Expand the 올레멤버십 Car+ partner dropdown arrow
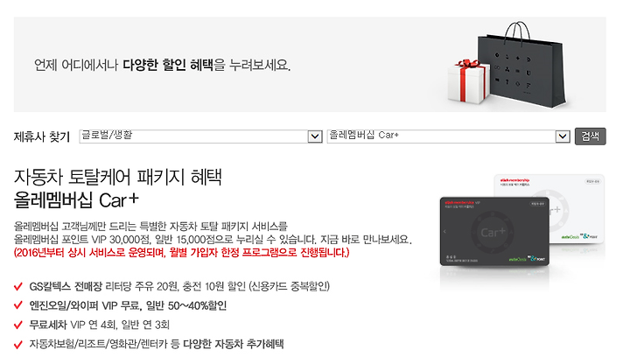The height and width of the screenshot is (364, 630). click(x=563, y=136)
